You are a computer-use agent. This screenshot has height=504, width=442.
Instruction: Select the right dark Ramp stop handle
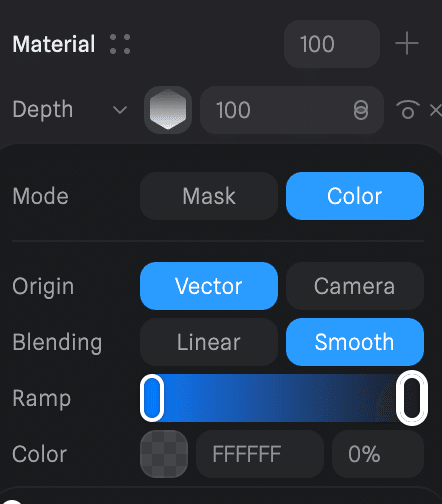(x=412, y=398)
